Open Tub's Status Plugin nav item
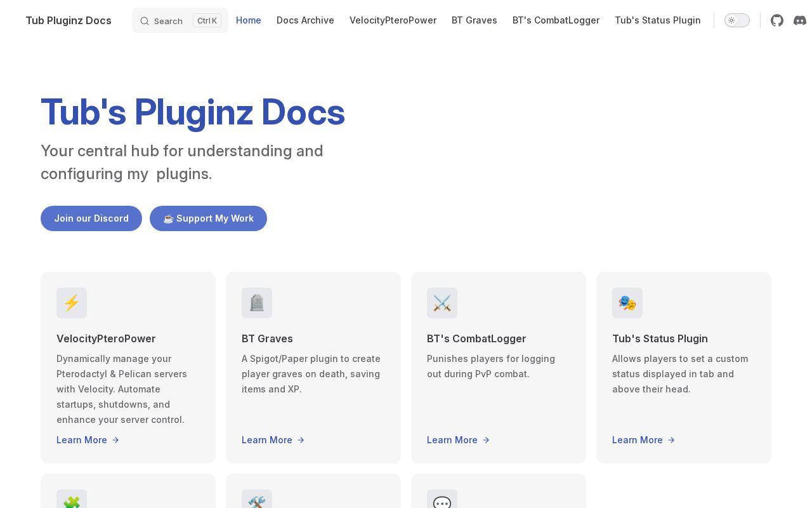 (658, 20)
